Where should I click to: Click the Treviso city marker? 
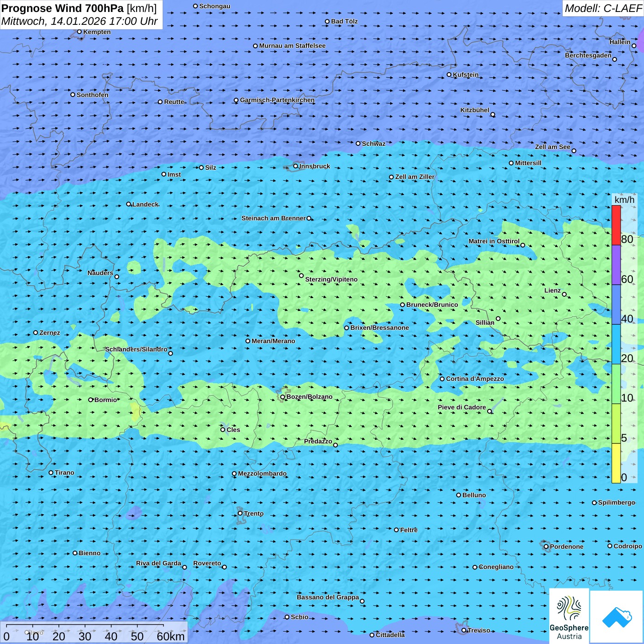[x=464, y=630]
